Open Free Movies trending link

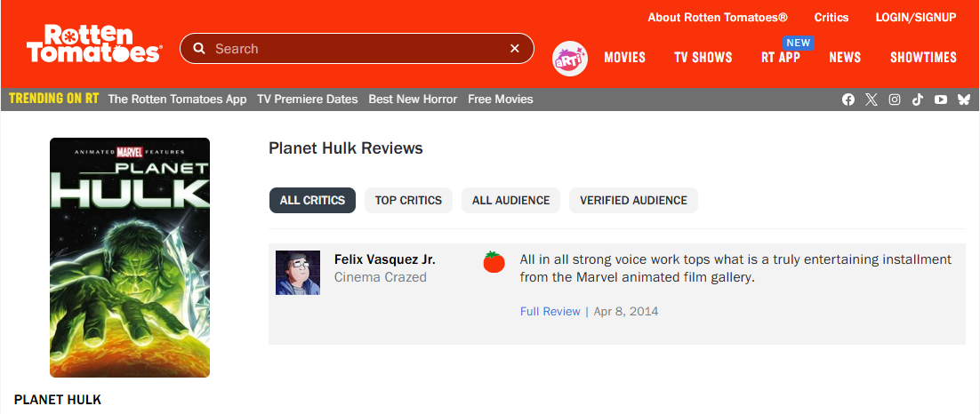(501, 100)
